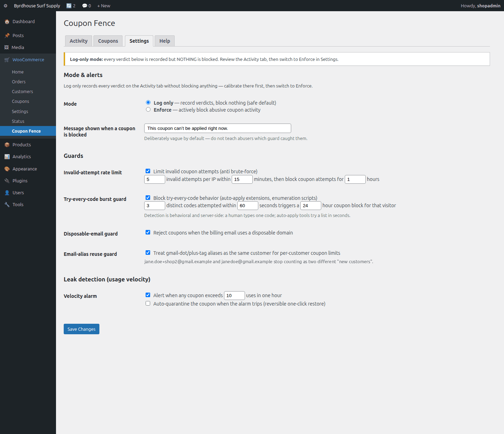Toggle Limit invalid coupon attempts checkbox
Screen dimensions: 504x434
pyautogui.click(x=148, y=171)
